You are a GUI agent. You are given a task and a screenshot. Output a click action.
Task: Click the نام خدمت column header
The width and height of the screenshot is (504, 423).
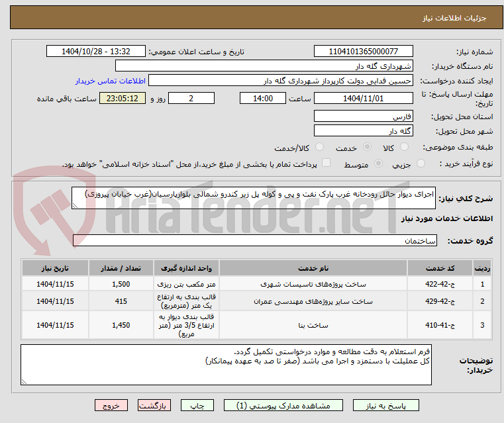click(313, 268)
